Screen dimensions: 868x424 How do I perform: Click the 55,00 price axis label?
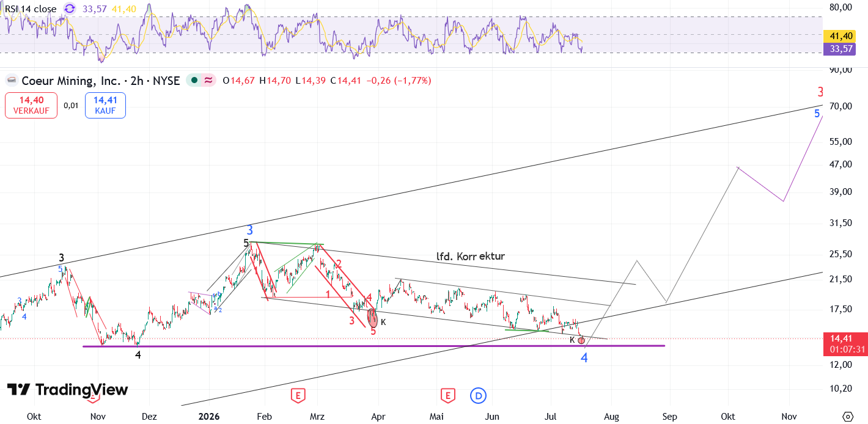point(841,142)
